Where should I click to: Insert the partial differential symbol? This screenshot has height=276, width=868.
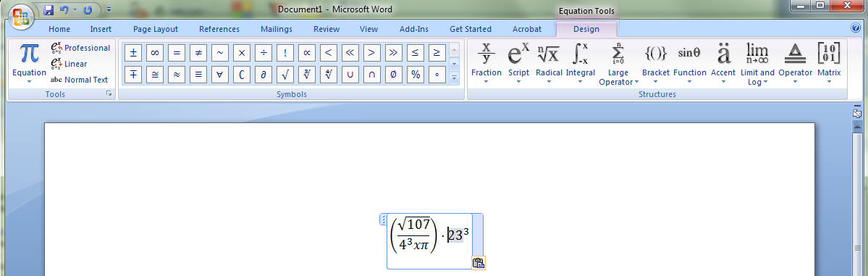pyautogui.click(x=264, y=75)
